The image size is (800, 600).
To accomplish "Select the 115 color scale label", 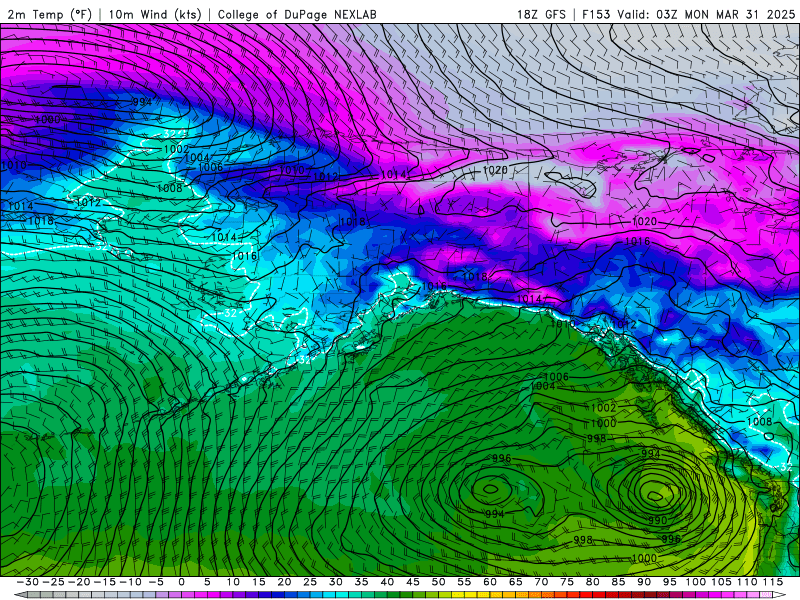I will coord(773,582).
